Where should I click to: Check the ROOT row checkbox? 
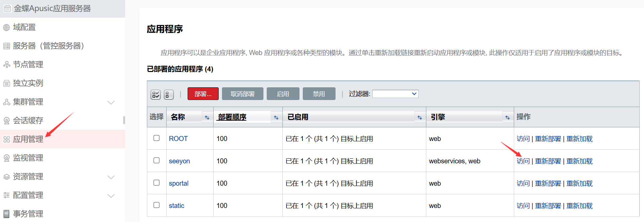157,138
